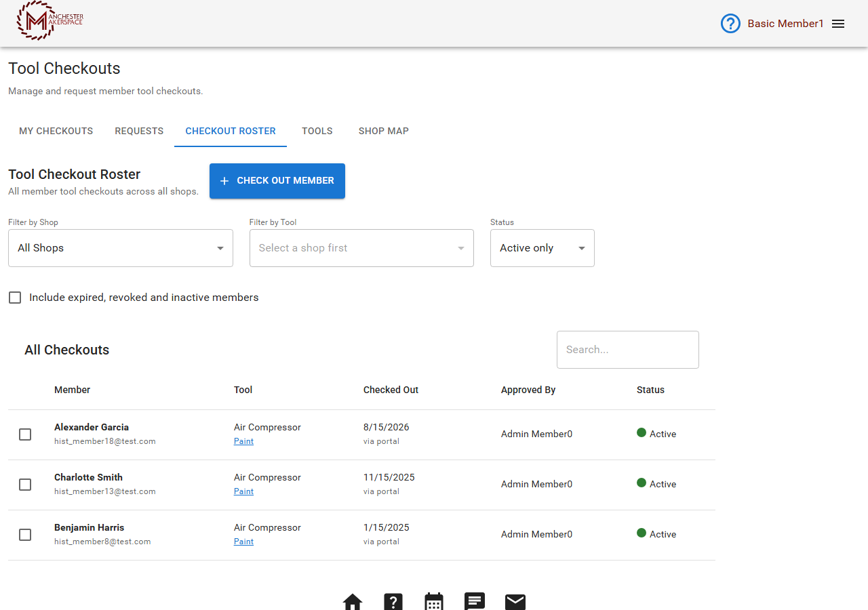Image resolution: width=868 pixels, height=610 pixels.
Task: Click hist_member18@test.com email text
Action: coord(105,441)
